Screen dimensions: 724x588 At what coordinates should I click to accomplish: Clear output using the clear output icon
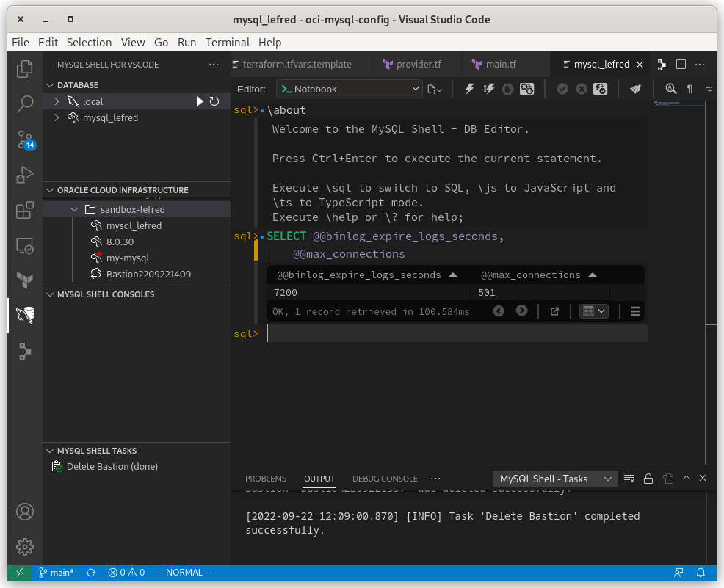click(629, 479)
